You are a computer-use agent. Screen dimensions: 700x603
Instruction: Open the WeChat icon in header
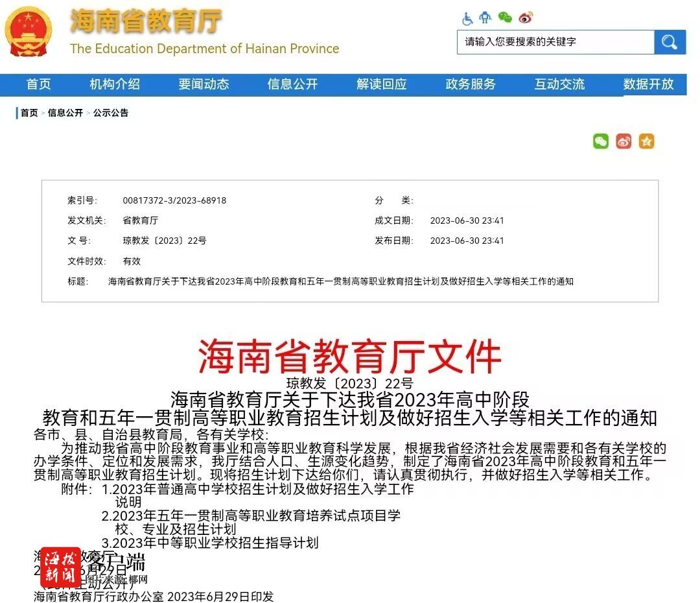tap(505, 18)
